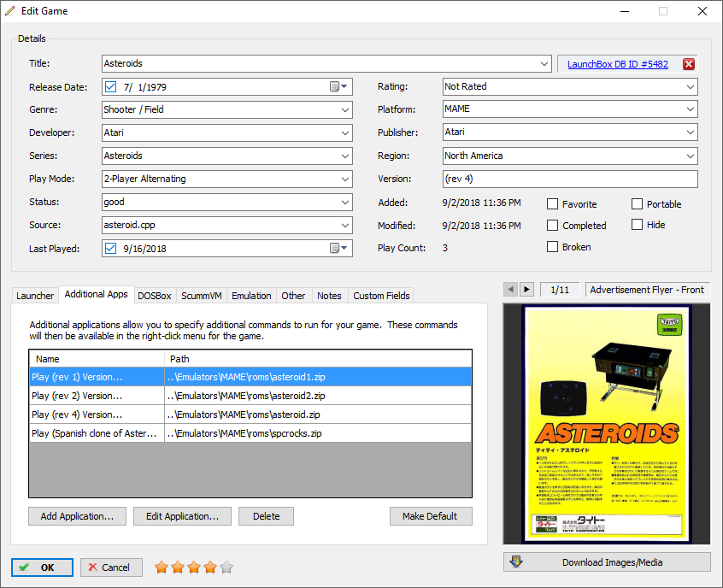Cancel editing the game
This screenshot has width=723, height=588.
[x=111, y=567]
